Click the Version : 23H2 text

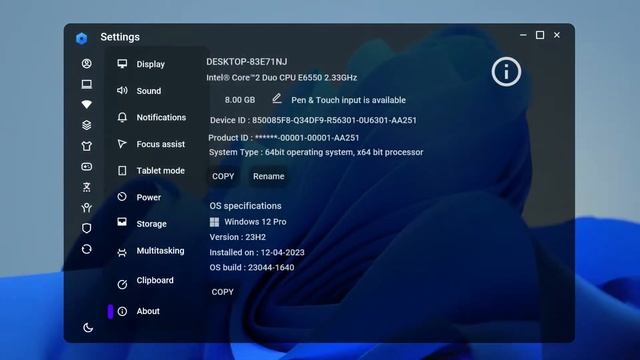point(238,237)
